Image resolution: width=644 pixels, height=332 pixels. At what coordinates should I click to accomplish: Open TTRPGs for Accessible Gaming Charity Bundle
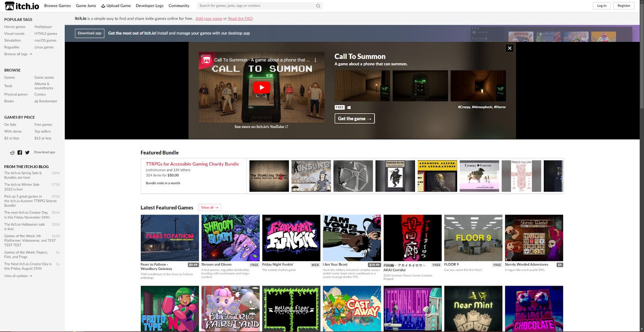192,164
